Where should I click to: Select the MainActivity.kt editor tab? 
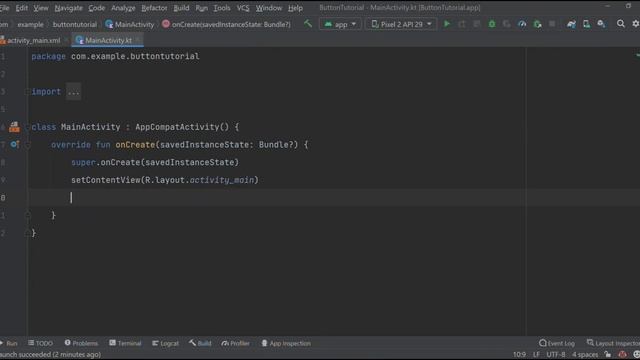pos(108,40)
